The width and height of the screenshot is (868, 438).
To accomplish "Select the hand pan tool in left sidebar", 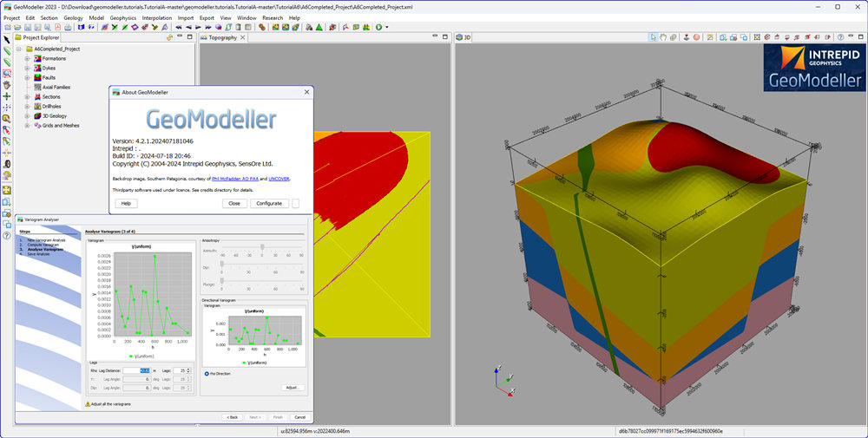I will [7, 85].
